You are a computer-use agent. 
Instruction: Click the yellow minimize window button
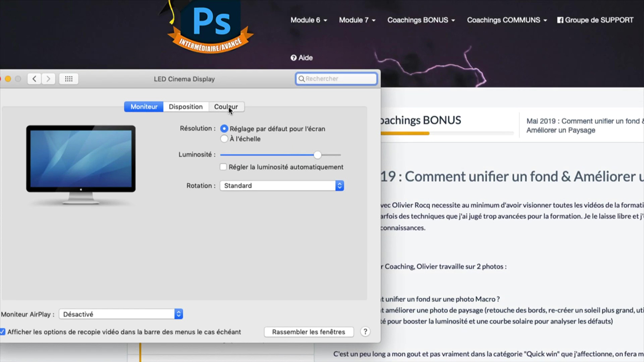click(x=8, y=79)
